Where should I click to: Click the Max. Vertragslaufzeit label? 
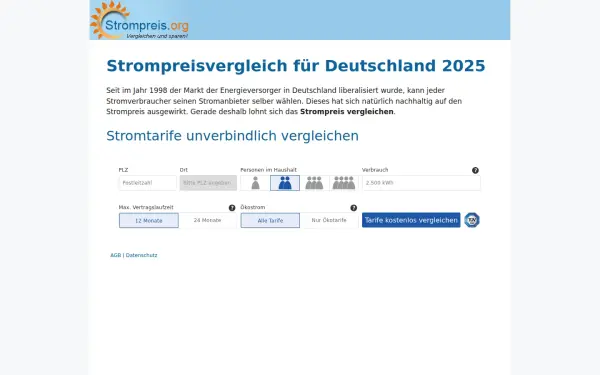pos(146,207)
